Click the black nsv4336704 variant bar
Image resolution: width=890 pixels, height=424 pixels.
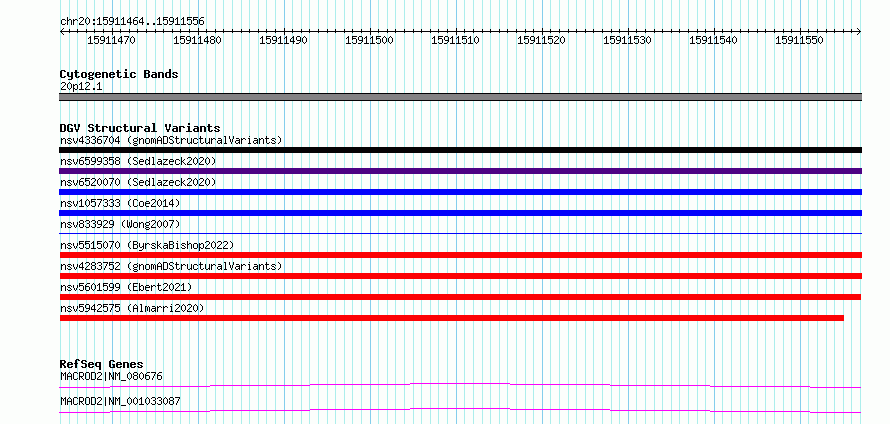pos(460,150)
